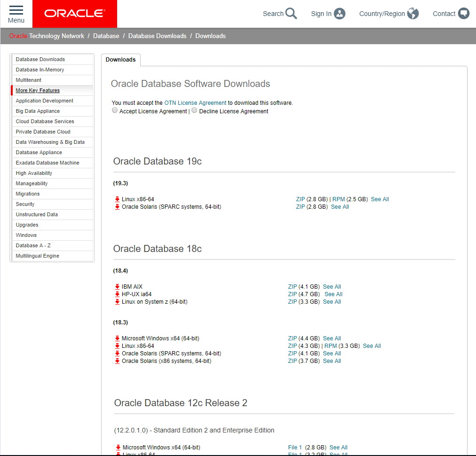Click See All for 19c Linux x86-64
Screen dimensions: 476x456
(380, 199)
